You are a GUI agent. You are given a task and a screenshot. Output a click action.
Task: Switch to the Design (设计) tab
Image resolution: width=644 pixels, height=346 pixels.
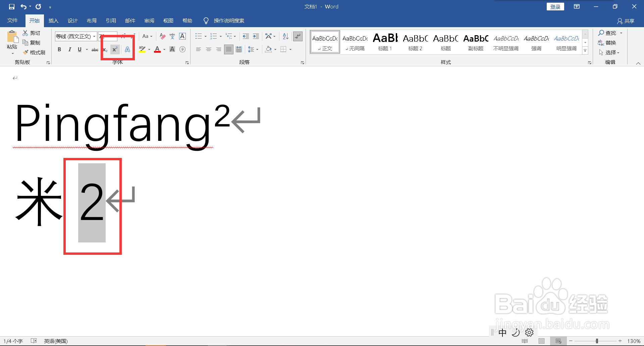(72, 21)
